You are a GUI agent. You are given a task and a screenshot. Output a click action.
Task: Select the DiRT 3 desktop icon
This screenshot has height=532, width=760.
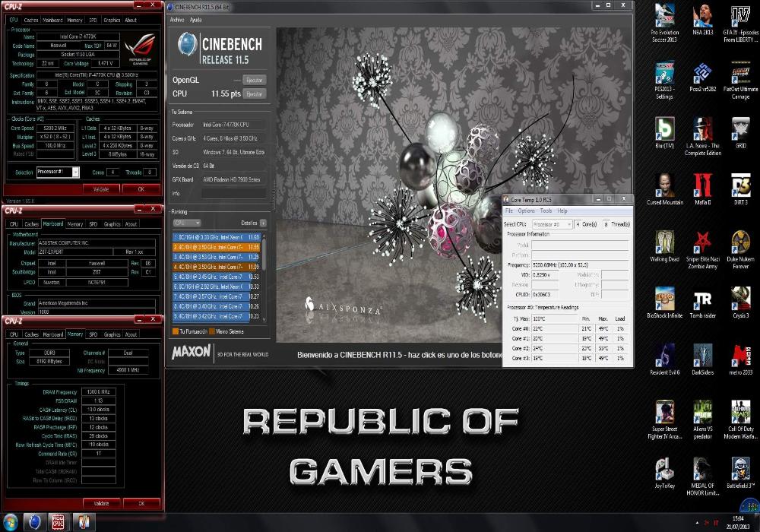coord(740,189)
